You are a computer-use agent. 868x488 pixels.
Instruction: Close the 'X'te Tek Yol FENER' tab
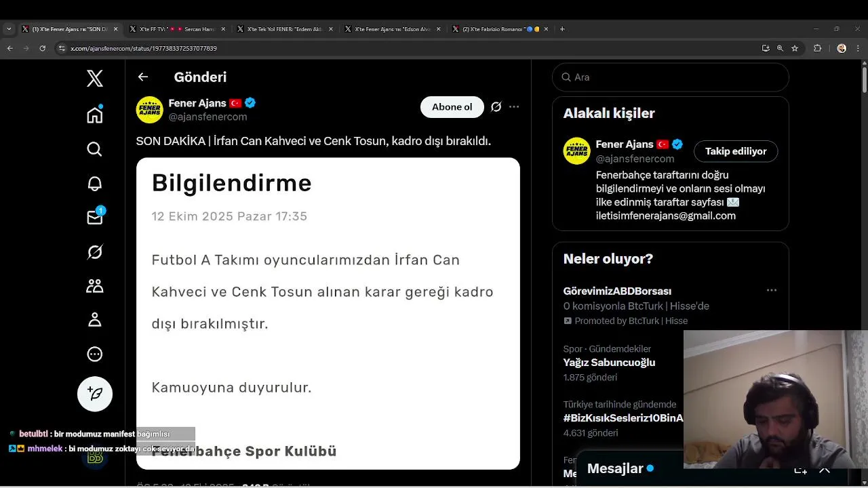pyautogui.click(x=331, y=29)
